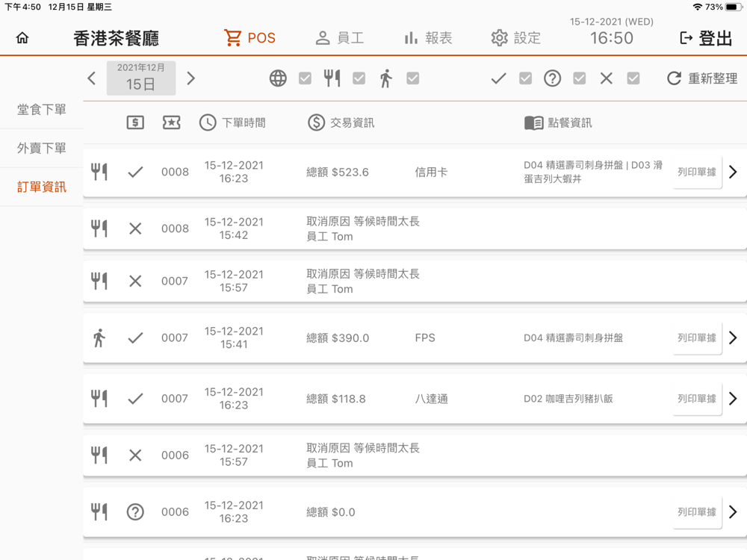Click checkmark status on the $118.8 order
The height and width of the screenshot is (560, 747).
click(135, 399)
